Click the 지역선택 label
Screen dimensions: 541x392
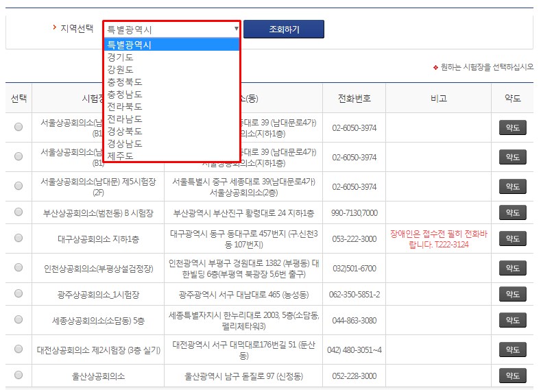(x=77, y=28)
